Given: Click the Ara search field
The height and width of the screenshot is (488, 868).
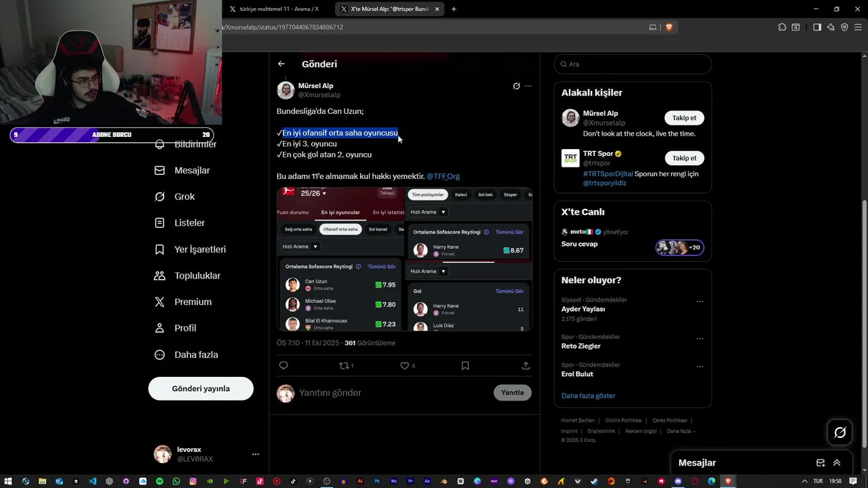Looking at the screenshot, I should [633, 64].
